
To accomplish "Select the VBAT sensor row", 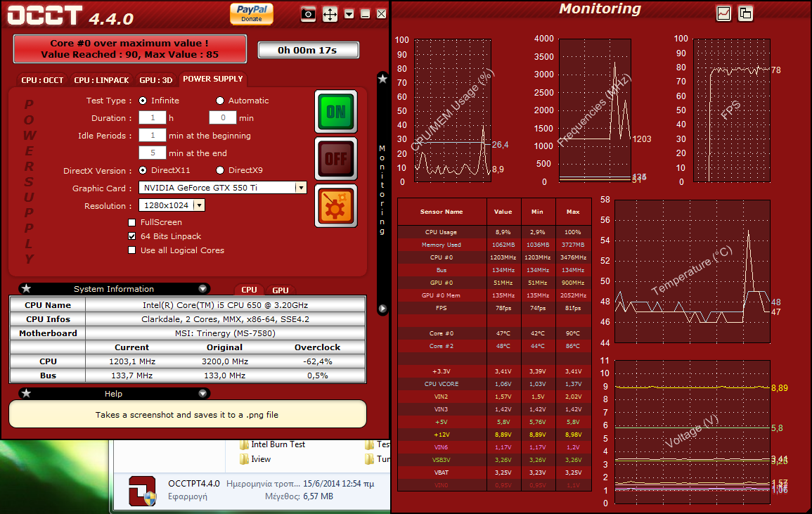I will pyautogui.click(x=494, y=473).
